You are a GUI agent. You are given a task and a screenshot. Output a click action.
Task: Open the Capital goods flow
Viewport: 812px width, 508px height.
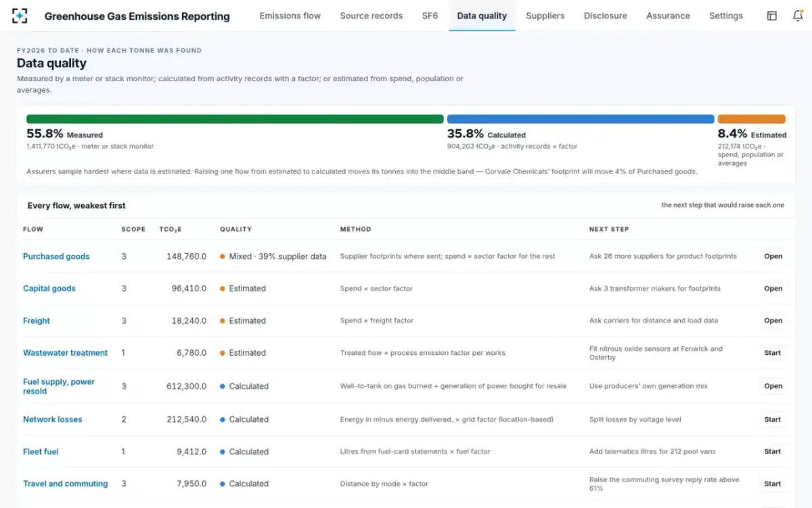coord(49,289)
